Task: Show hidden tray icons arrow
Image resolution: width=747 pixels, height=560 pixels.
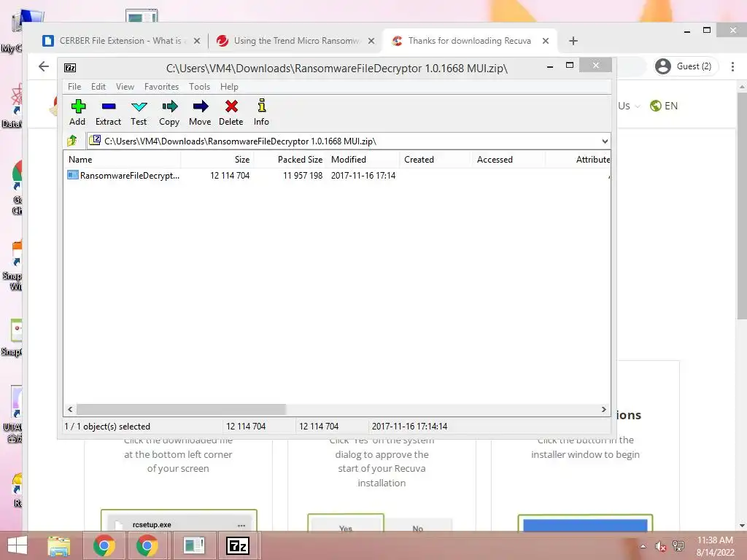Action: [x=643, y=546]
